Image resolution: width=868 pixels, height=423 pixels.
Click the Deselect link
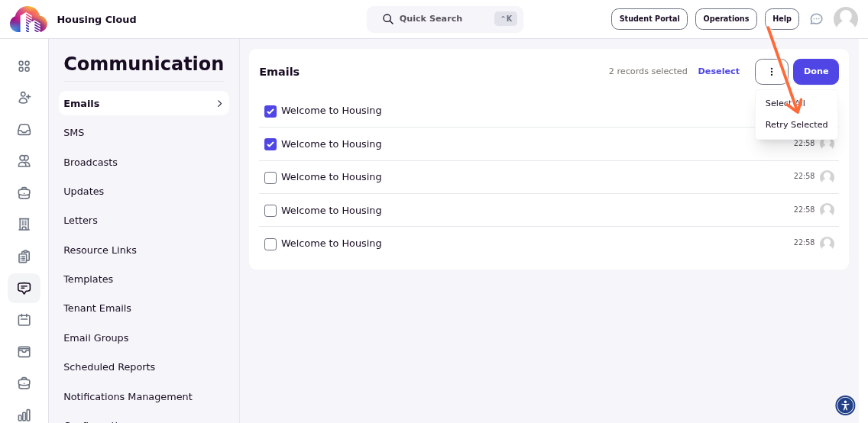coord(718,71)
